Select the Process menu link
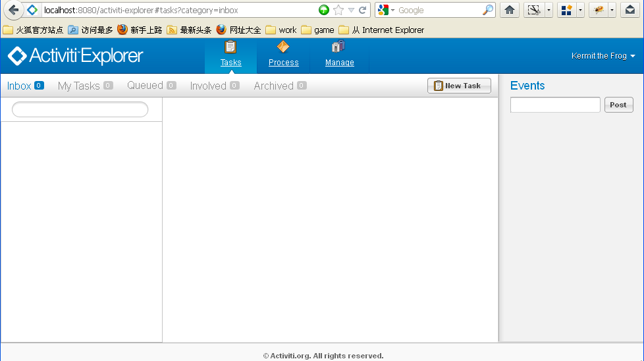The height and width of the screenshot is (361, 644). (x=283, y=63)
